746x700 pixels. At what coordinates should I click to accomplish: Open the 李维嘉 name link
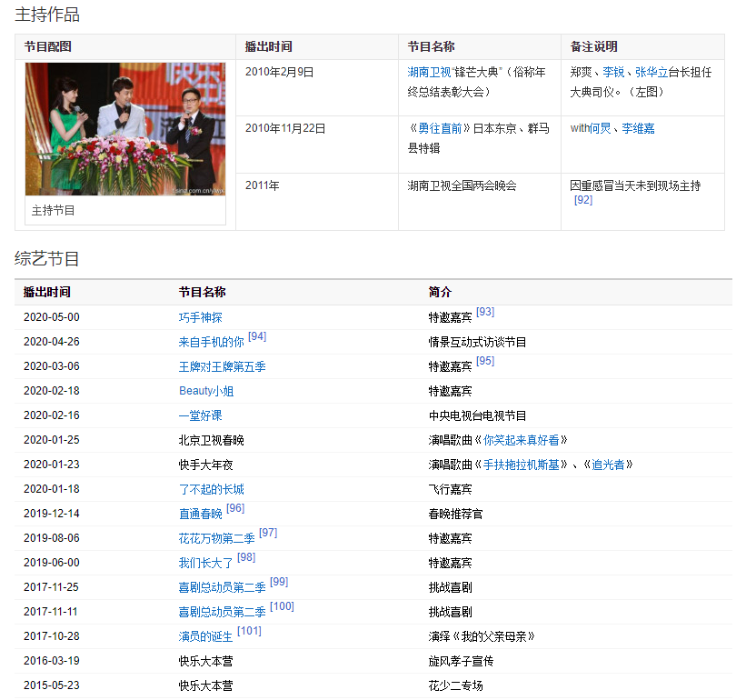(638, 129)
